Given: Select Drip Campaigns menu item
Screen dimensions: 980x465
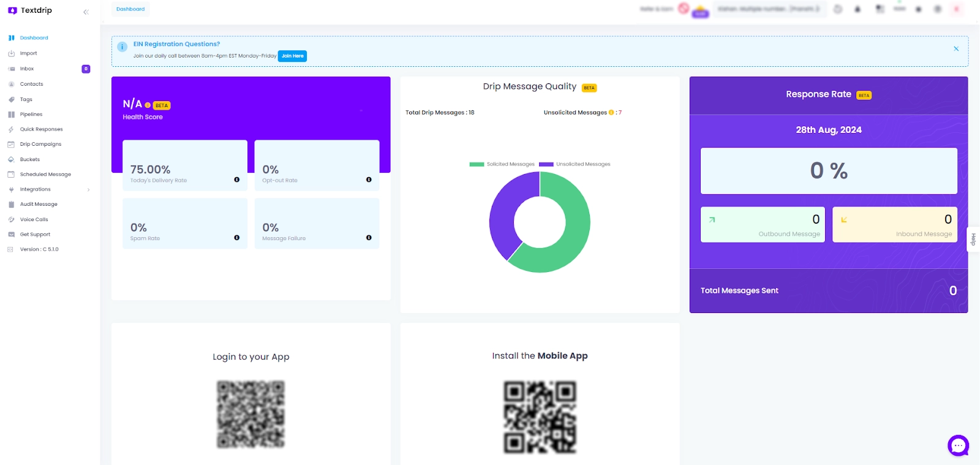Looking at the screenshot, I should pos(40,144).
